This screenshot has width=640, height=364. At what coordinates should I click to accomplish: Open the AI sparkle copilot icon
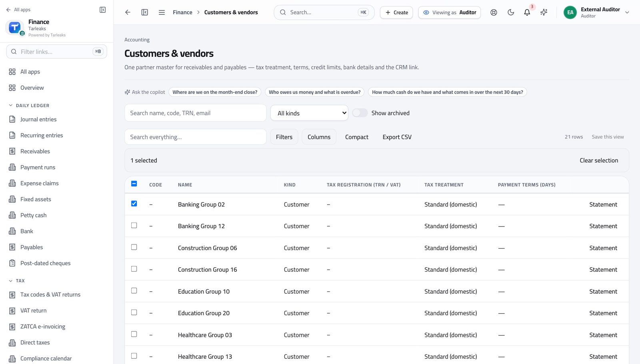pyautogui.click(x=544, y=12)
